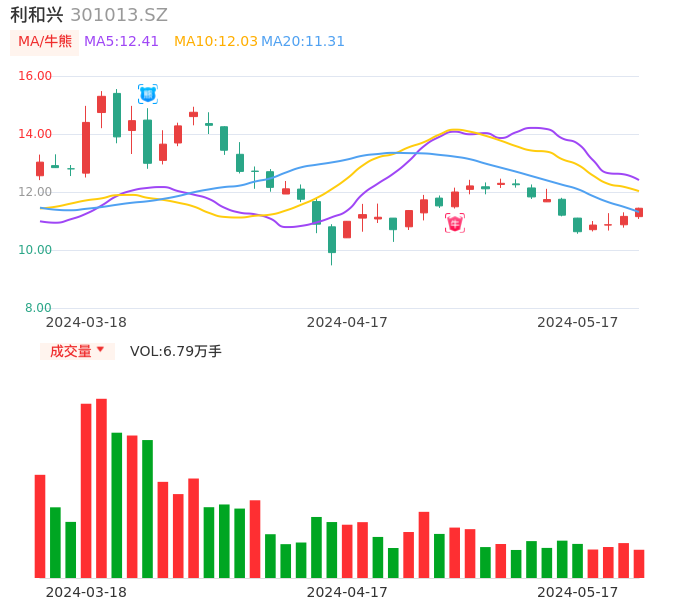Click the 成交量 volume label
686x606 pixels.
point(70,351)
